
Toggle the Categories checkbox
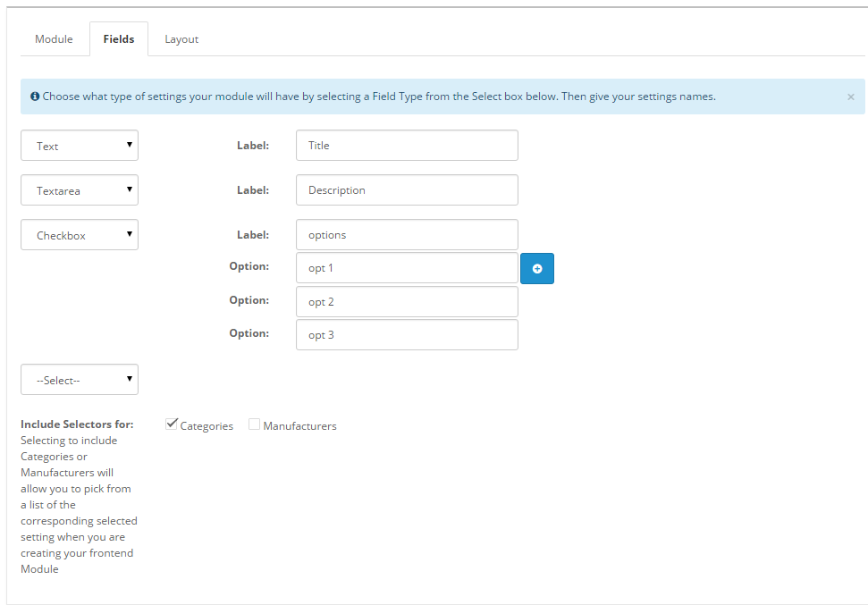coord(172,424)
